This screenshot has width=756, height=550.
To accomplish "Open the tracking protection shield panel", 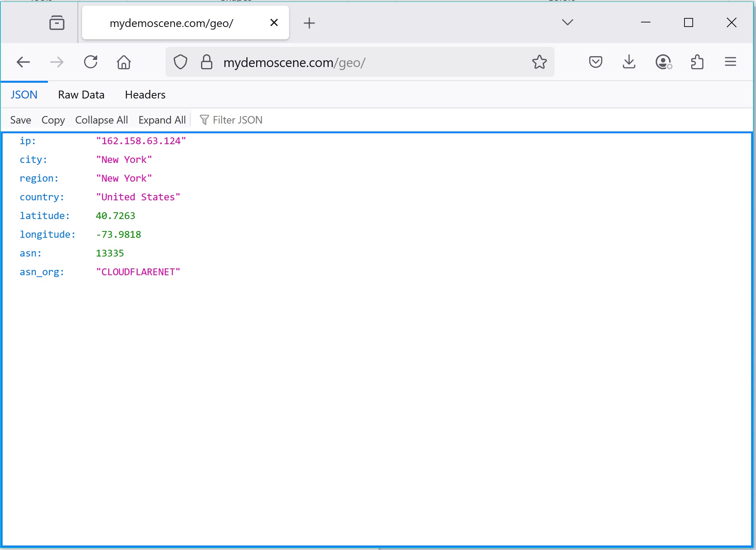I will pyautogui.click(x=180, y=62).
